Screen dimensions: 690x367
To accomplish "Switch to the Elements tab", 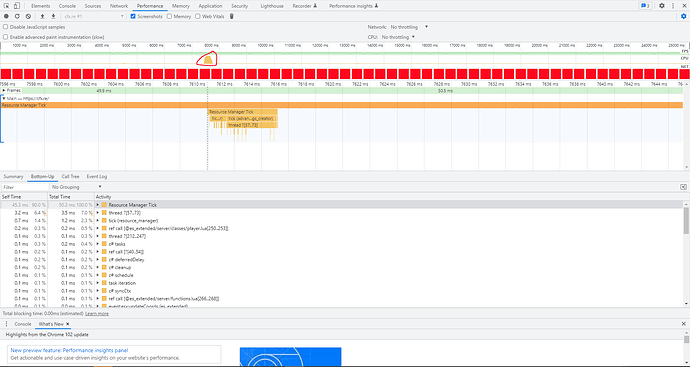I will coord(40,6).
